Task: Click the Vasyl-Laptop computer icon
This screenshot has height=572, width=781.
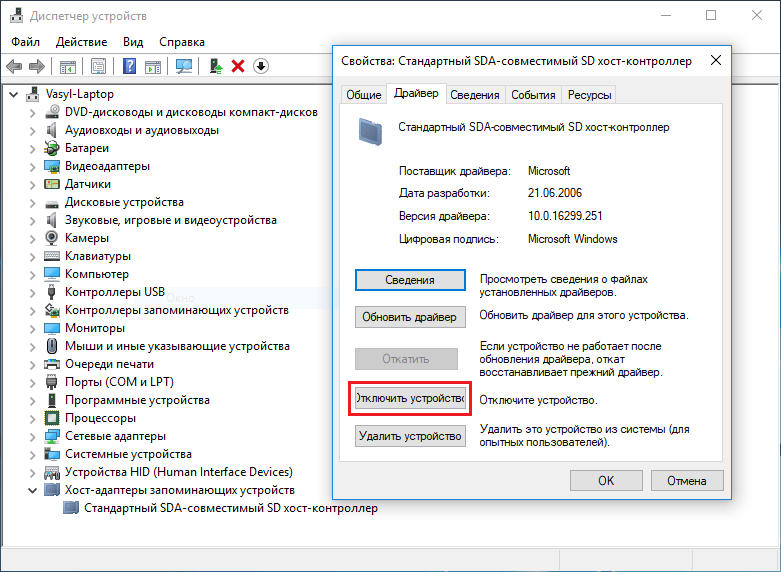Action: 33,94
